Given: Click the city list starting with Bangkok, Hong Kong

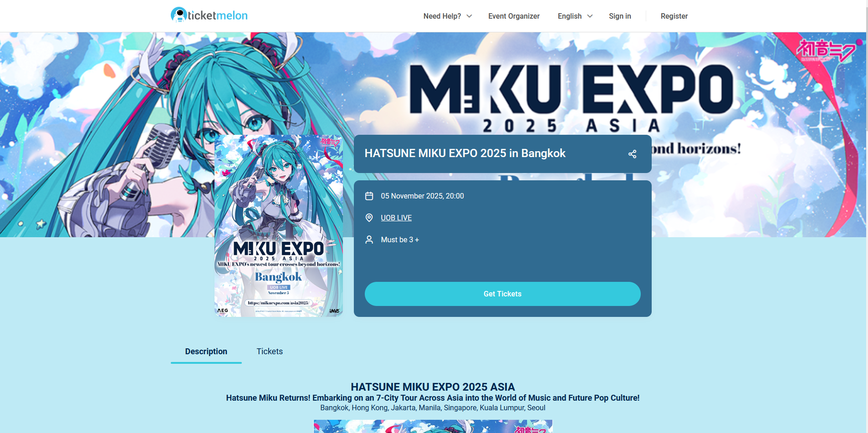Looking at the screenshot, I should [x=433, y=408].
